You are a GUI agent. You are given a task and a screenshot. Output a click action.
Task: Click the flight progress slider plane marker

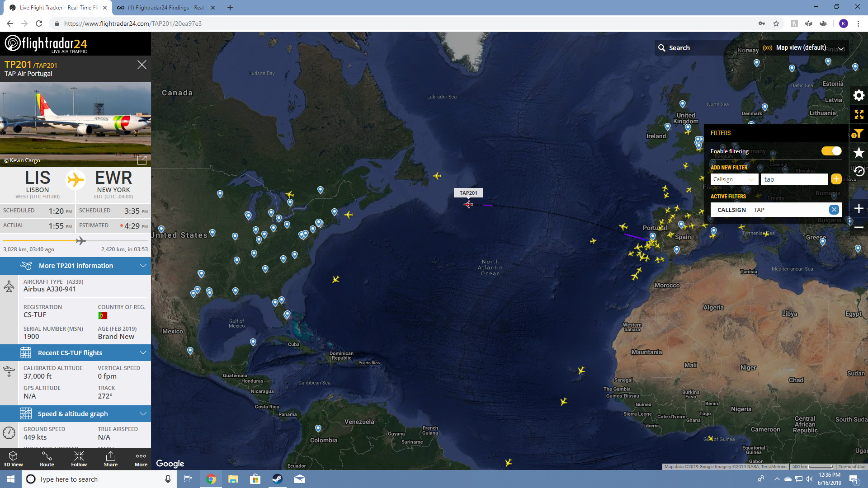pos(81,241)
